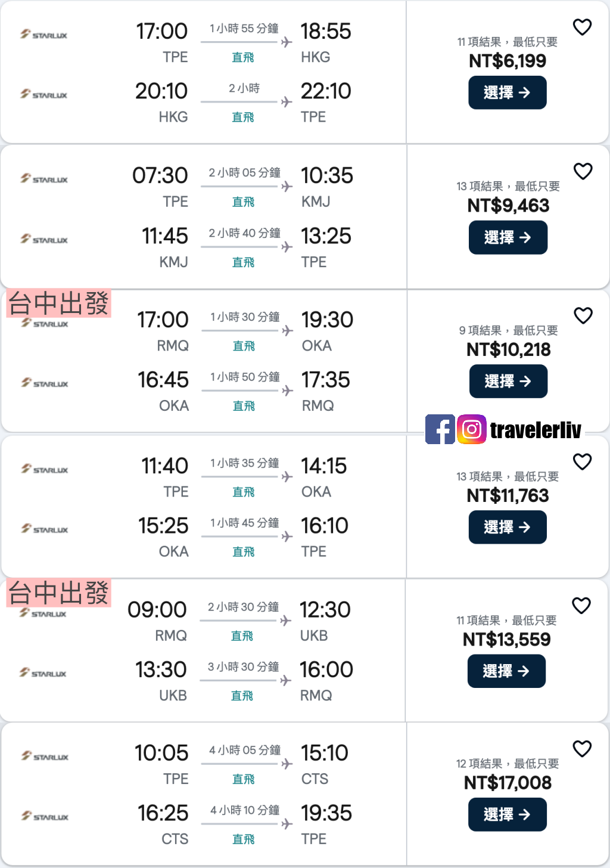Toggle heart on NT$9,463 KMJ flight
Viewport: 610px width, 868px height.
pyautogui.click(x=583, y=171)
